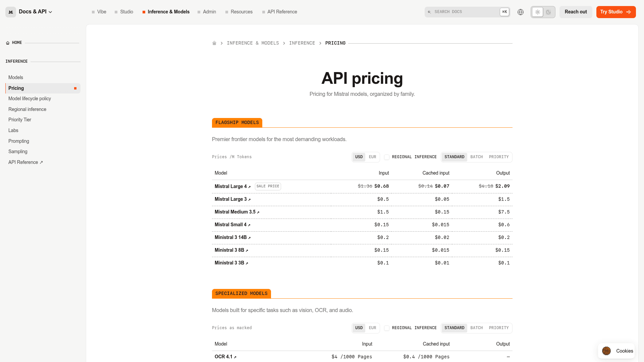Open the Mistral Large 4 external link
Viewport: 644px width, 362px height.
(233, 186)
